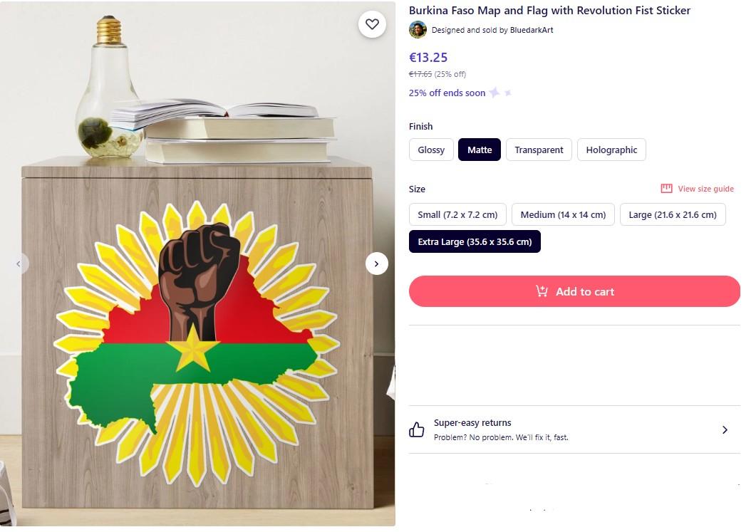The height and width of the screenshot is (532, 756).
Task: Expand Super-easy returns chevron
Action: coord(725,429)
